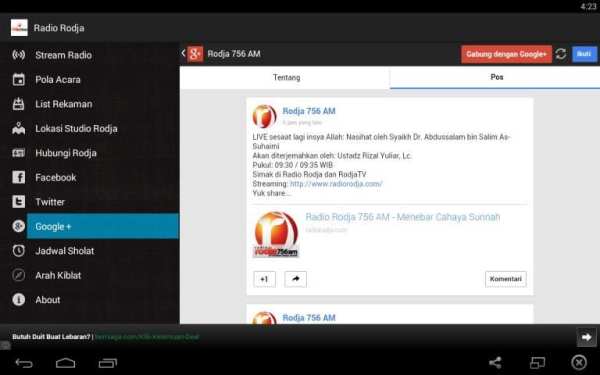Click the Lokasi Studio Rodja label
Image resolution: width=600 pixels, height=375 pixels.
[76, 129]
